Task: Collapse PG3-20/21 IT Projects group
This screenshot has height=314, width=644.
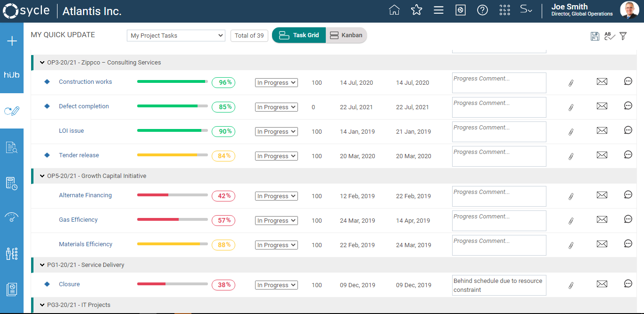Action: tap(42, 305)
